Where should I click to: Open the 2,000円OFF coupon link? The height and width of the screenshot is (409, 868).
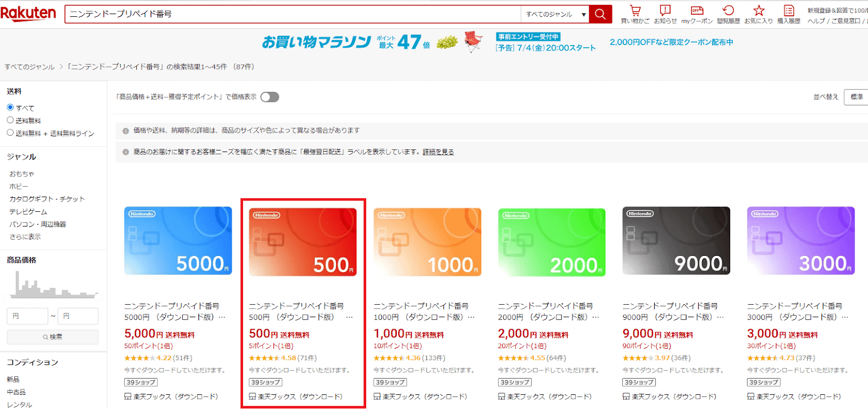tap(672, 42)
